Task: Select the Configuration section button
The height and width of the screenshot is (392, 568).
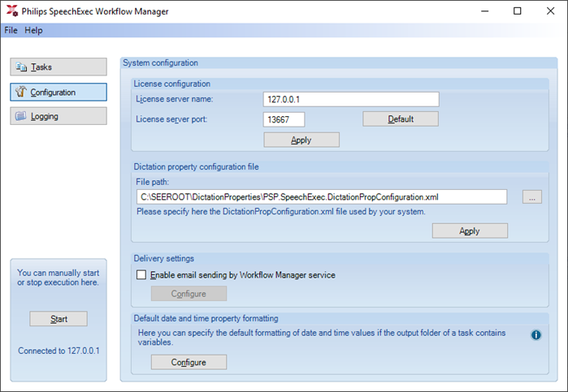Action: point(59,93)
